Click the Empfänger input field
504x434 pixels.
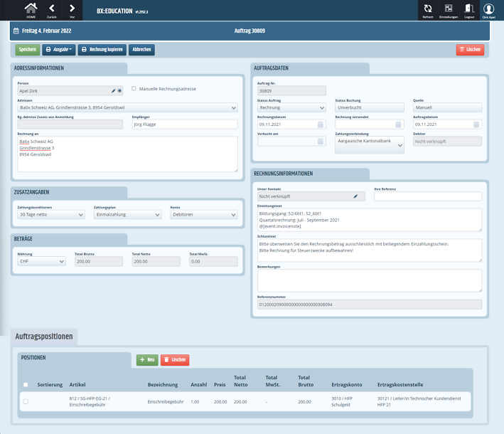click(x=185, y=125)
